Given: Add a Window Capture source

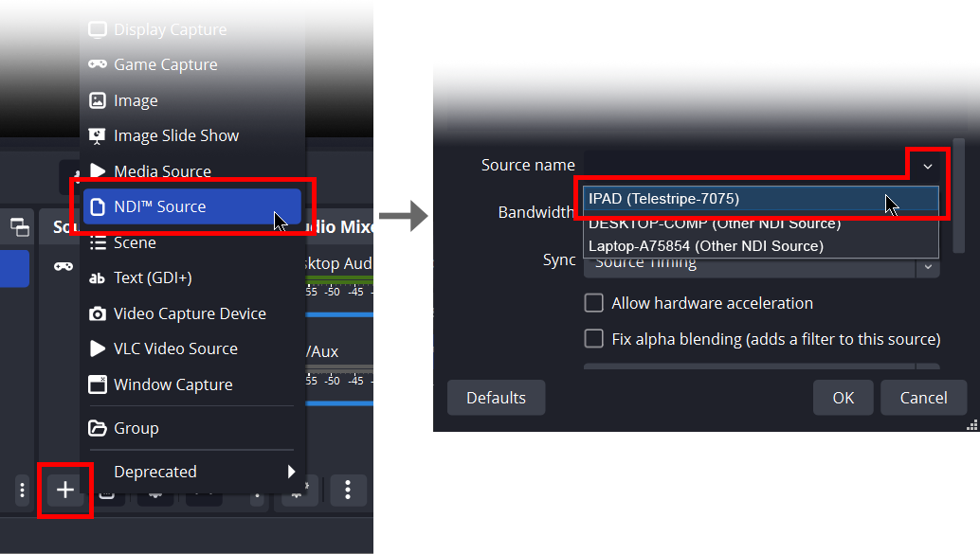Looking at the screenshot, I should pyautogui.click(x=172, y=384).
